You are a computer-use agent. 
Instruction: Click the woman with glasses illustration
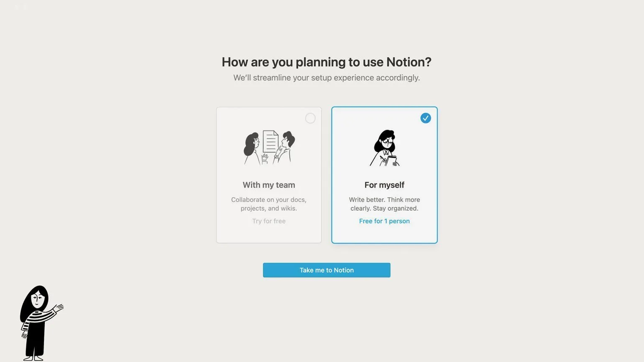(385, 148)
